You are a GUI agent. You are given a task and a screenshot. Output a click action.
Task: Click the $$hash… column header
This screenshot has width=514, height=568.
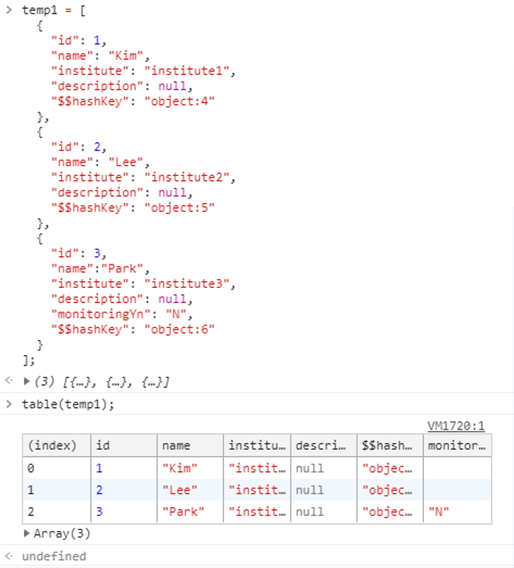[390, 445]
